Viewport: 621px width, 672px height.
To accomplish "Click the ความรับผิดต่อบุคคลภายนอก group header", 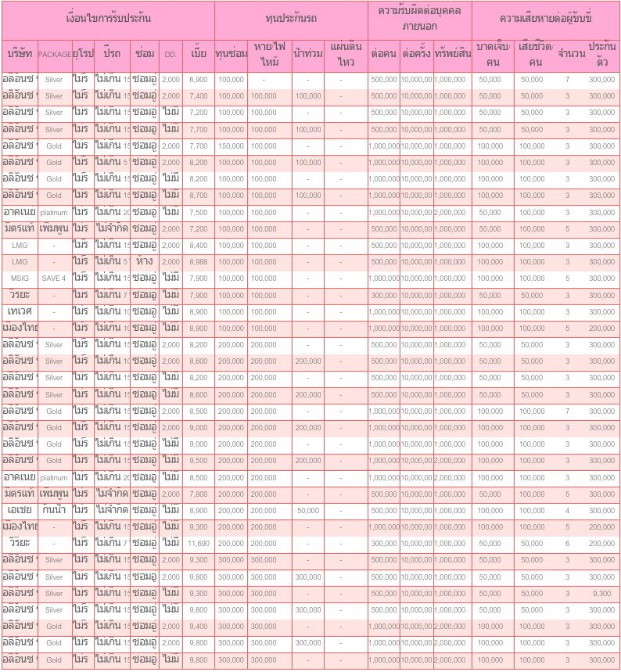I will [419, 19].
